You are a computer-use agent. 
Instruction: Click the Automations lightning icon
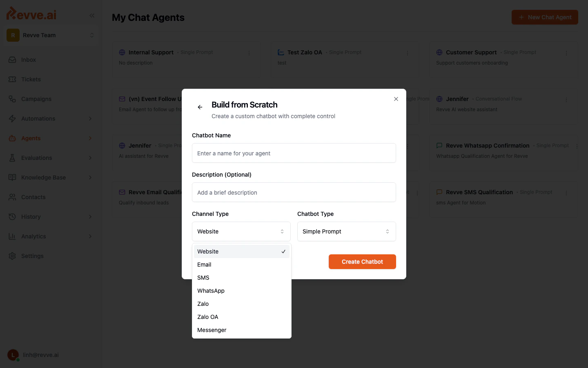(x=12, y=119)
